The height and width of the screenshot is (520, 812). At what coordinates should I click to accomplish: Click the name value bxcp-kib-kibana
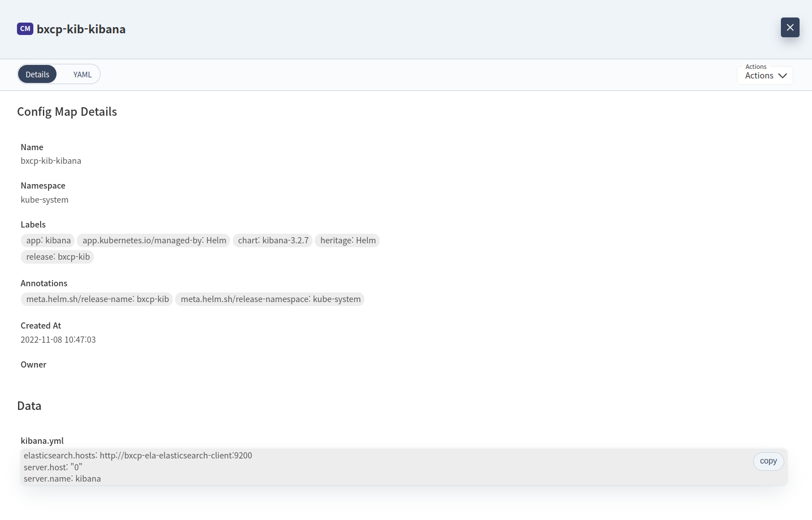(x=51, y=161)
